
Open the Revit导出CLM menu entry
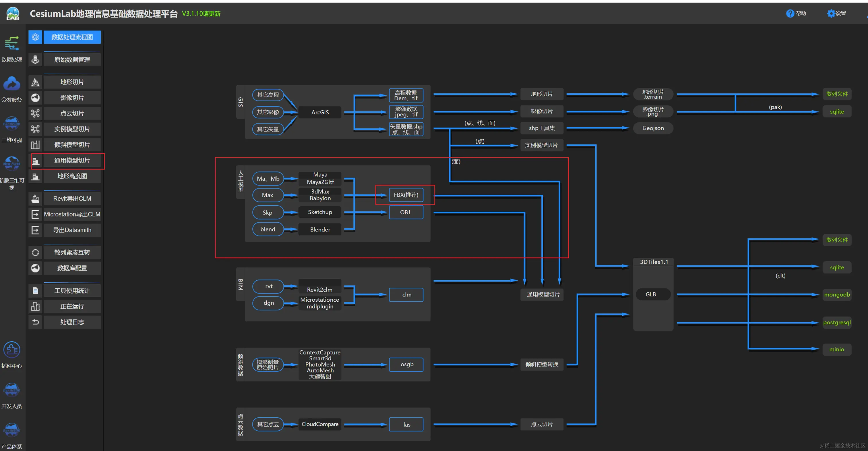pos(72,199)
